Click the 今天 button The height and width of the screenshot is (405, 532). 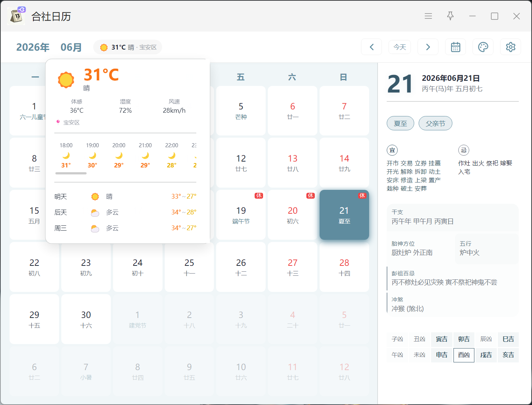(400, 47)
